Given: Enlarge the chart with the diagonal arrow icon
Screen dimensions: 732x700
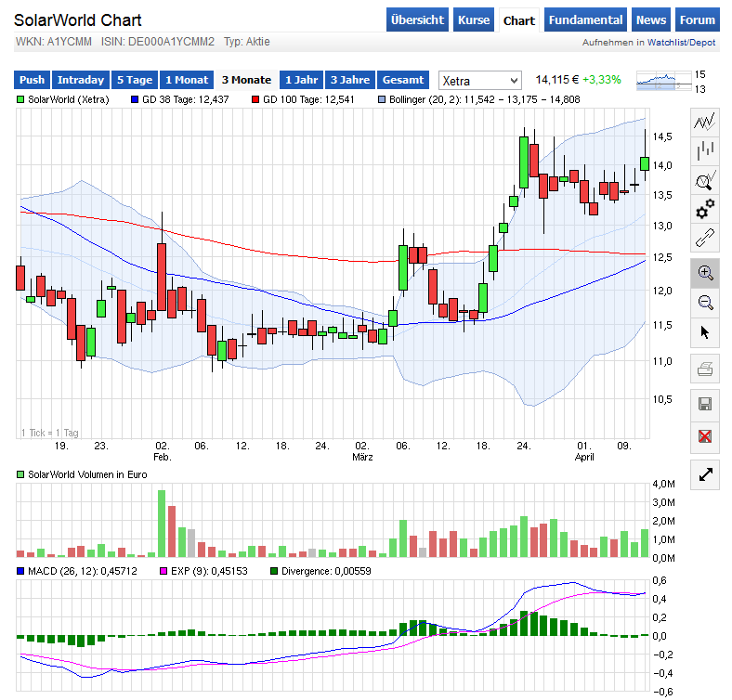Looking at the screenshot, I should tap(704, 474).
